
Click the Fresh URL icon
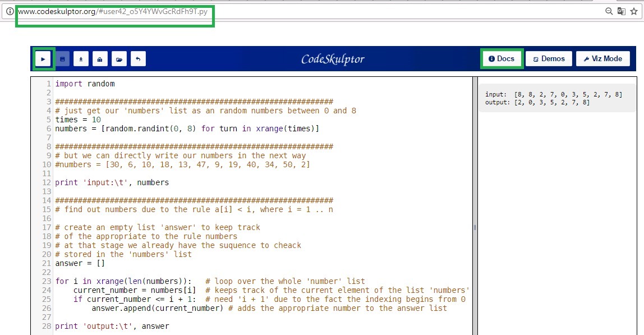[x=100, y=59]
